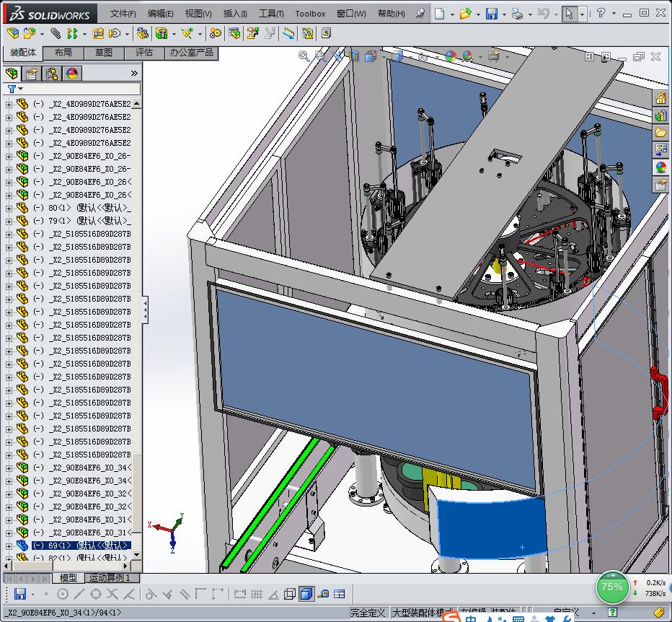Viewport: 672px width, 622px height.
Task: Click the Measure tape icon in bottom toolbar
Action: [x=324, y=594]
